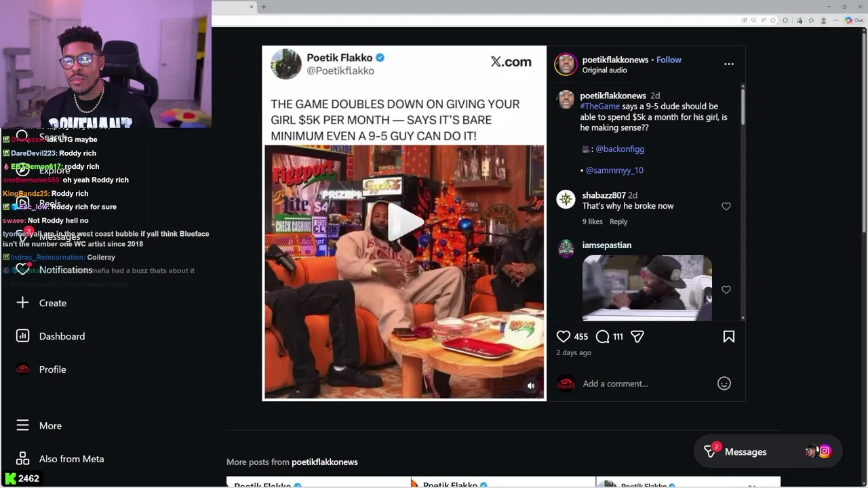Click the browser zoom magnifier icon
Image resolution: width=868 pixels, height=488 pixels.
click(754, 20)
